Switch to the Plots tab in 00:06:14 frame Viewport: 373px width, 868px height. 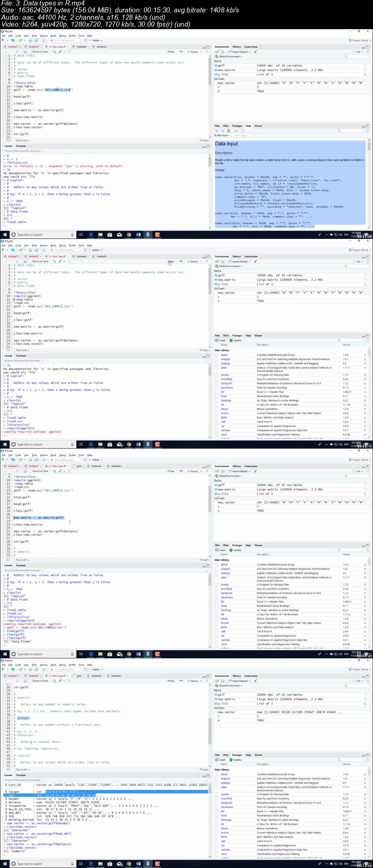point(226,336)
